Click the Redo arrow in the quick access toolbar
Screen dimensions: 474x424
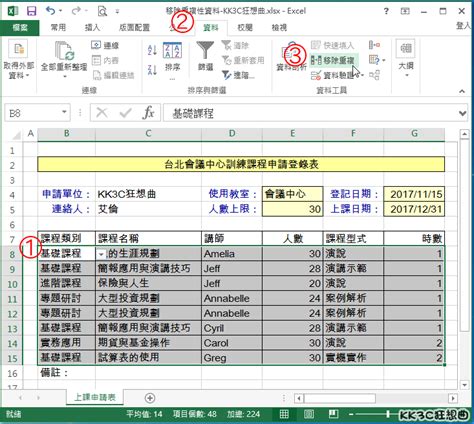76,11
